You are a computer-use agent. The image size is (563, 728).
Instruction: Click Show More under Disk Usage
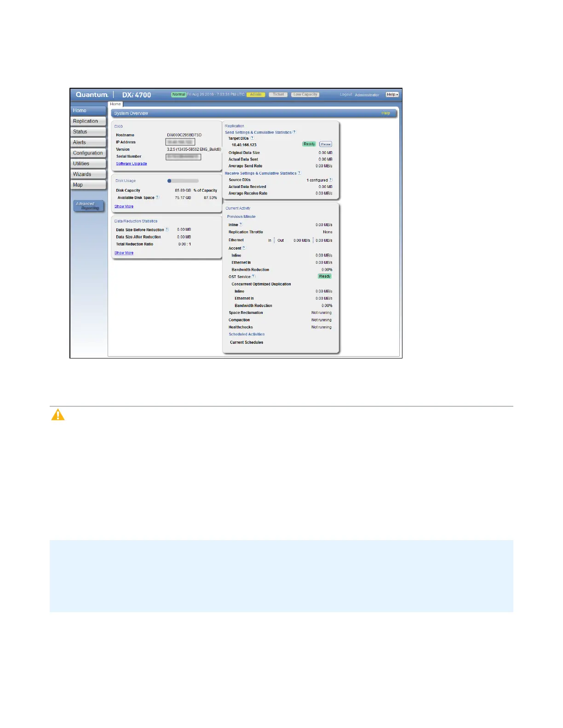(124, 206)
